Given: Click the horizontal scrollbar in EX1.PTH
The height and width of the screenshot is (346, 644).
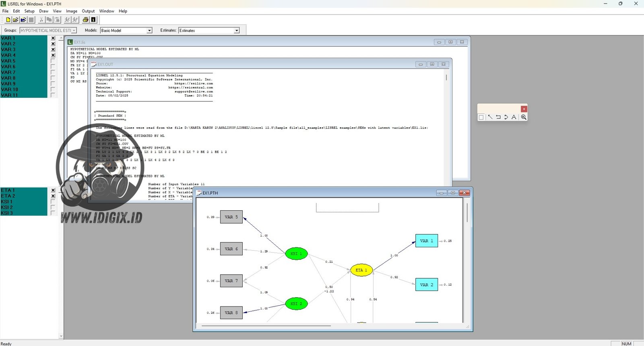Looking at the screenshot, I should click(266, 325).
